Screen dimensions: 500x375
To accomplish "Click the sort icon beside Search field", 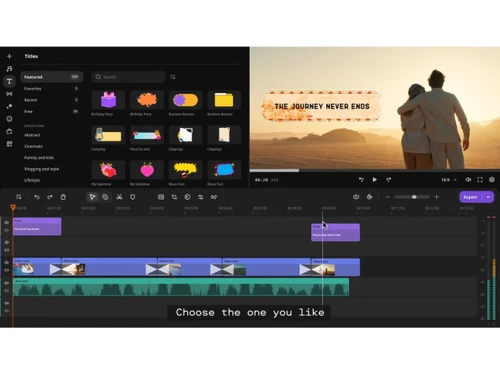I will (173, 77).
